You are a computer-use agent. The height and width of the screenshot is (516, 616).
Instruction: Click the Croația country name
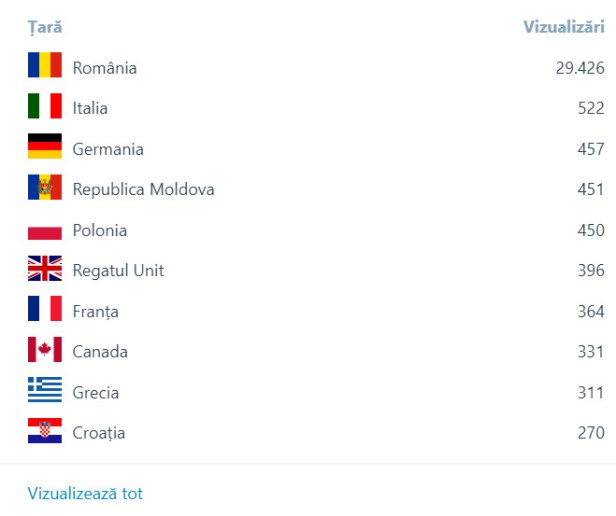pyautogui.click(x=99, y=433)
